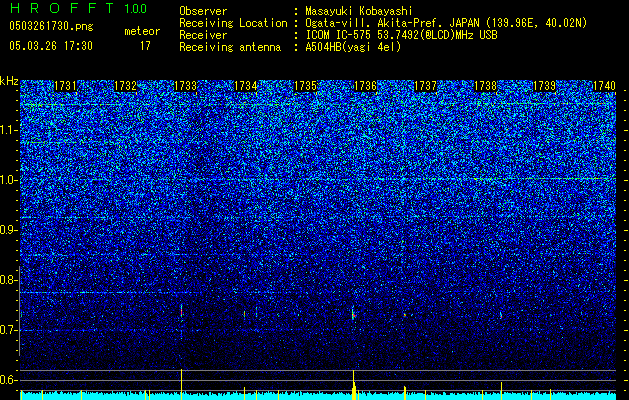Click the 1740 time marker

(604, 86)
